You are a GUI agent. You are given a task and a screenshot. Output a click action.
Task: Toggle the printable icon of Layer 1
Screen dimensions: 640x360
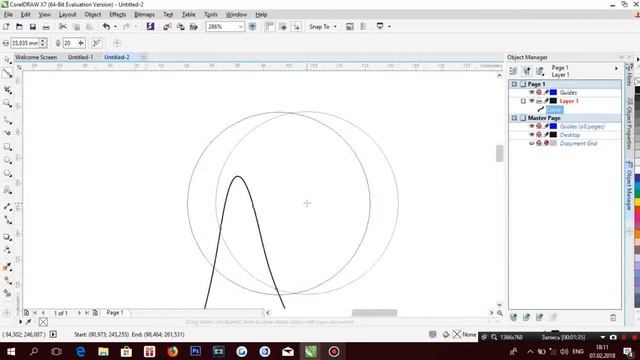pyautogui.click(x=539, y=101)
